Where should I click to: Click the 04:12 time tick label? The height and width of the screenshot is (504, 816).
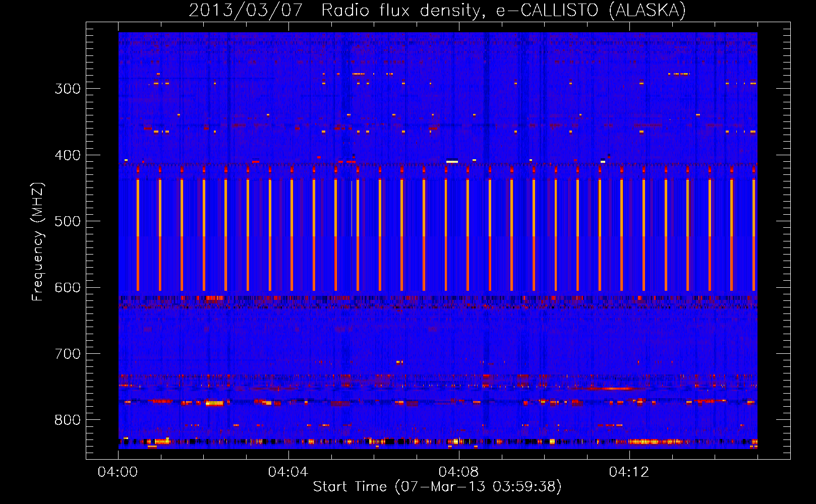pyautogui.click(x=629, y=472)
